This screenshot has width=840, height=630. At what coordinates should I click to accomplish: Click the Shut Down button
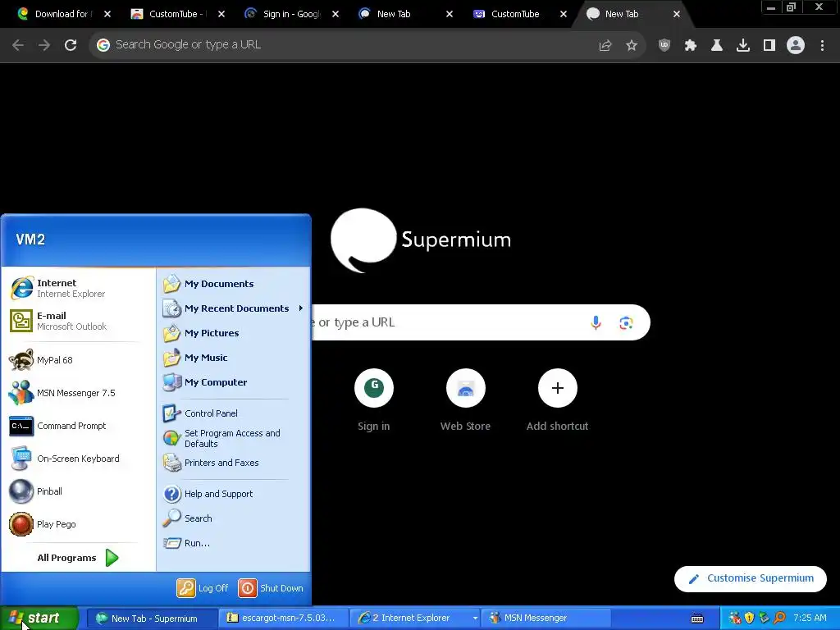[271, 588]
